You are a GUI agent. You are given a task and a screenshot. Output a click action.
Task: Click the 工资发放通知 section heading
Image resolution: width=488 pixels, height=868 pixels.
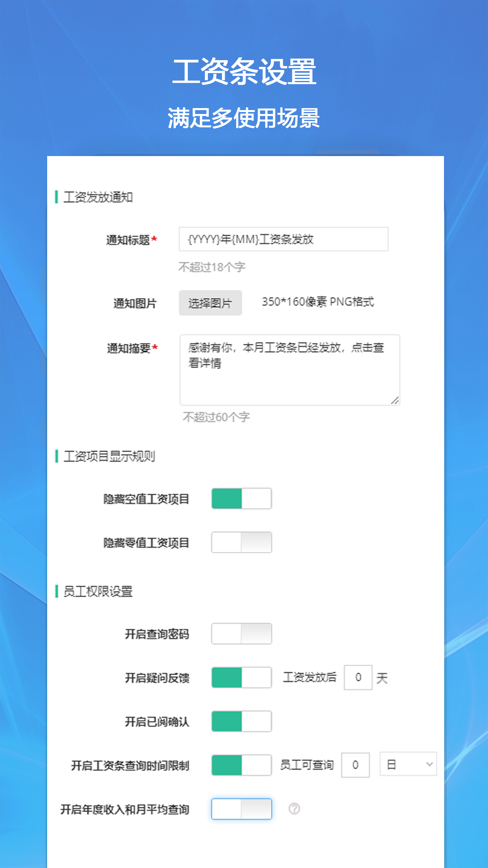(x=98, y=197)
